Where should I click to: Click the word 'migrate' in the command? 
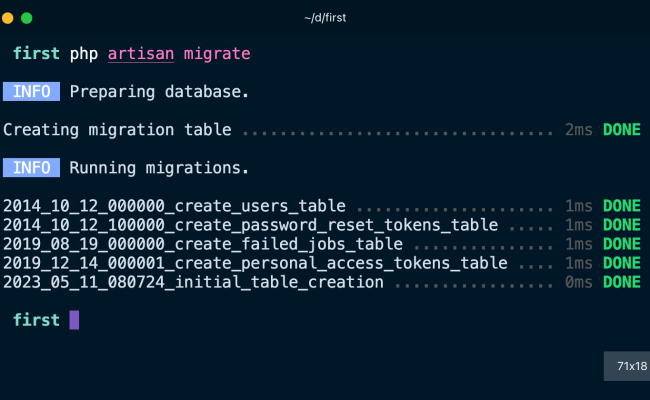pyautogui.click(x=217, y=54)
